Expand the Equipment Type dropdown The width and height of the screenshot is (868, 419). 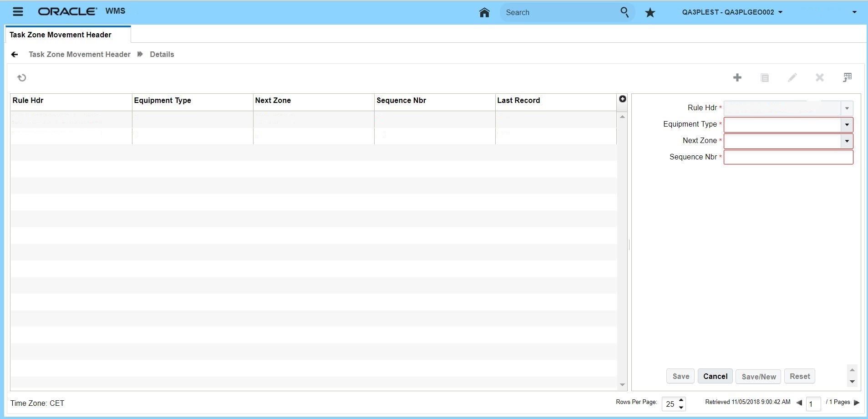tap(847, 125)
